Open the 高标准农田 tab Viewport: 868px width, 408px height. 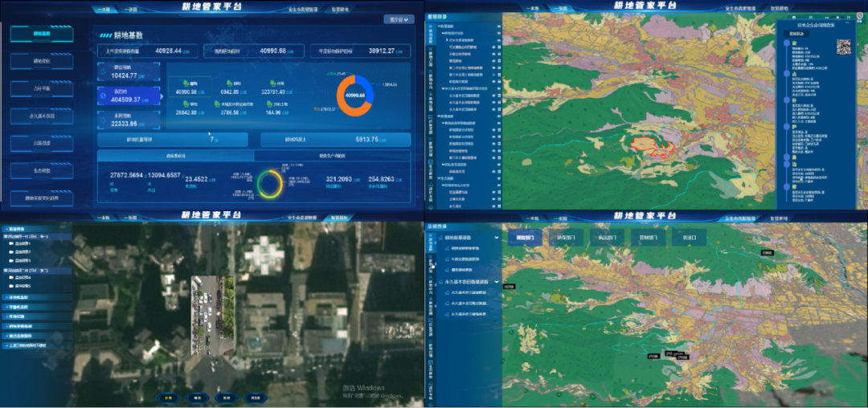coord(175,156)
